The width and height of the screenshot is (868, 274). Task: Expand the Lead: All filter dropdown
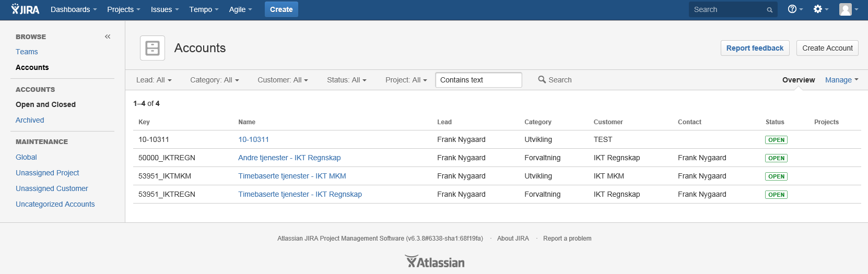(x=154, y=80)
